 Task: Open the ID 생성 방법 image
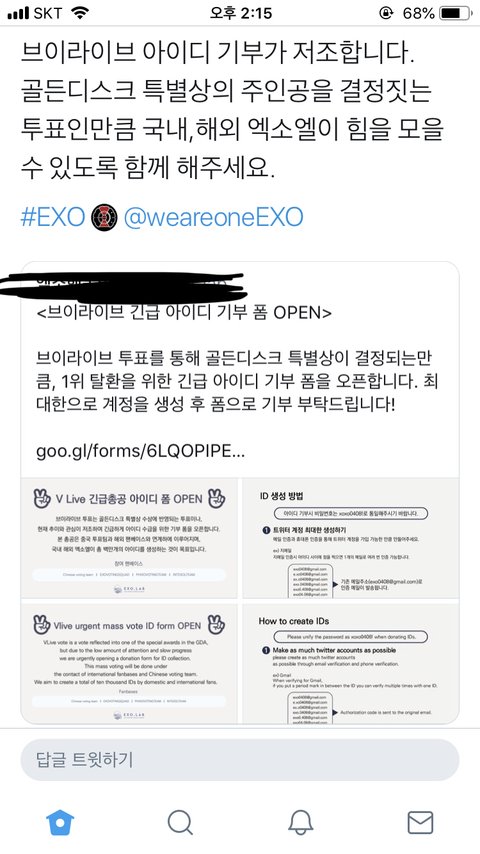(x=350, y=538)
